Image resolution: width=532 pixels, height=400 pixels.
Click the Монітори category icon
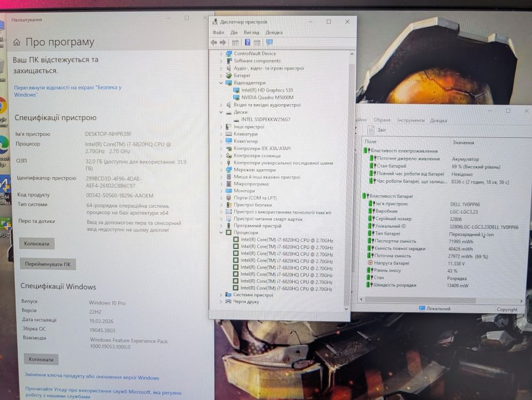tap(229, 191)
